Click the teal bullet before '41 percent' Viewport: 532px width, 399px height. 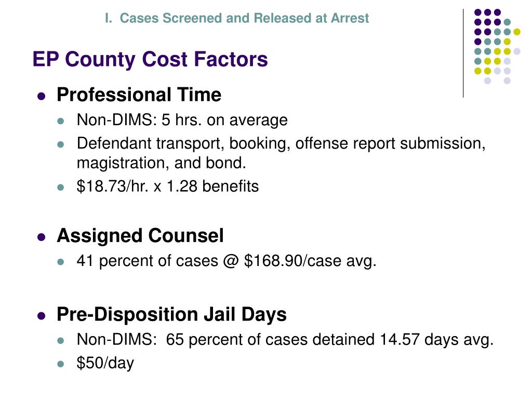(61, 262)
